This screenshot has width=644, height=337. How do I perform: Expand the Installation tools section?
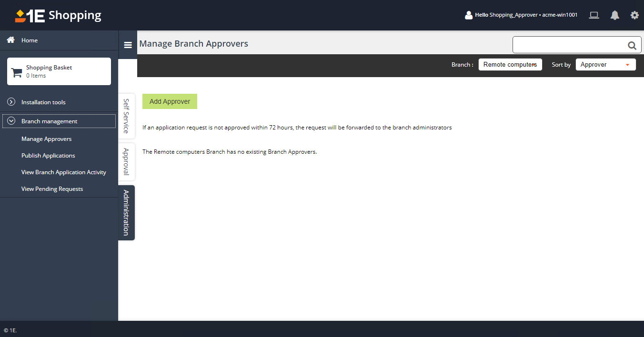click(x=11, y=102)
